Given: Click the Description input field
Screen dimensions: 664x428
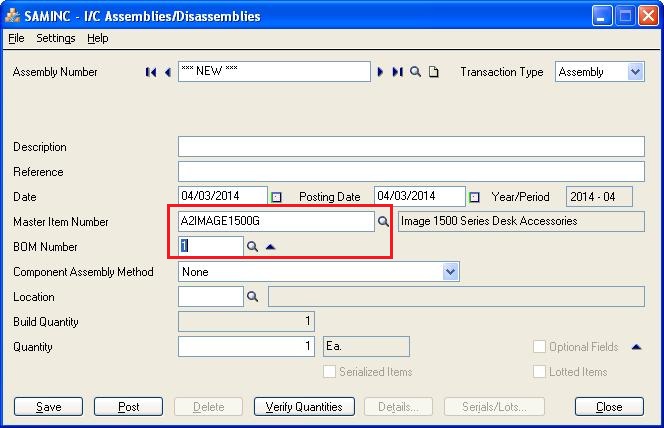Looking at the screenshot, I should click(x=411, y=146).
